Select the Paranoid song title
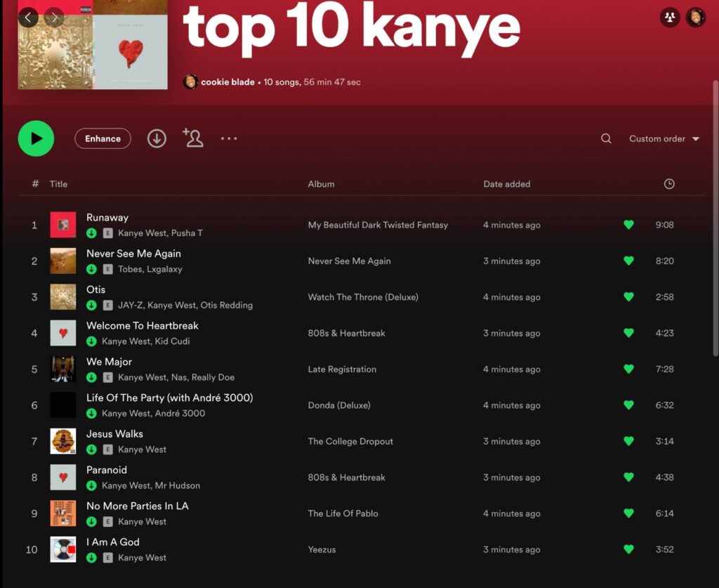This screenshot has height=588, width=719. 107,470
